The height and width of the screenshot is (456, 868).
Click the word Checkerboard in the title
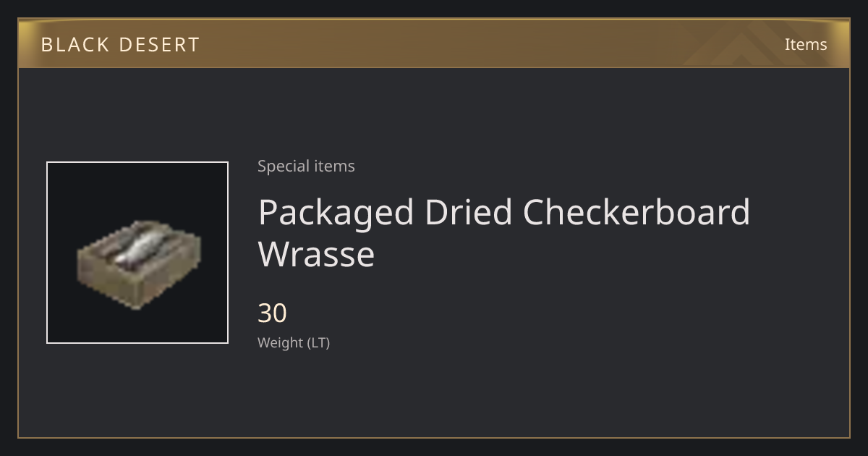[x=637, y=212]
